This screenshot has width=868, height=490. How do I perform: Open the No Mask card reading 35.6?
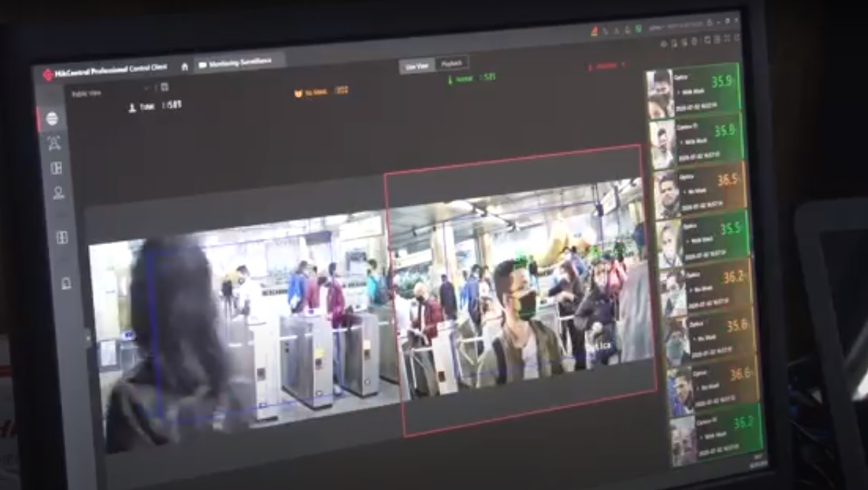[x=710, y=335]
